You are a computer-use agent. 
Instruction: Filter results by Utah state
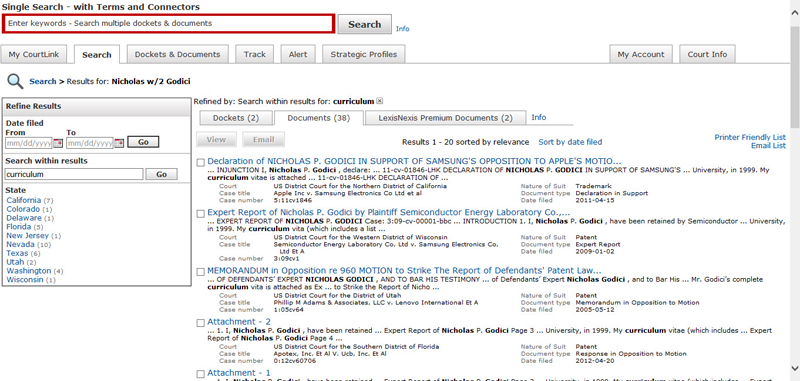(x=15, y=262)
